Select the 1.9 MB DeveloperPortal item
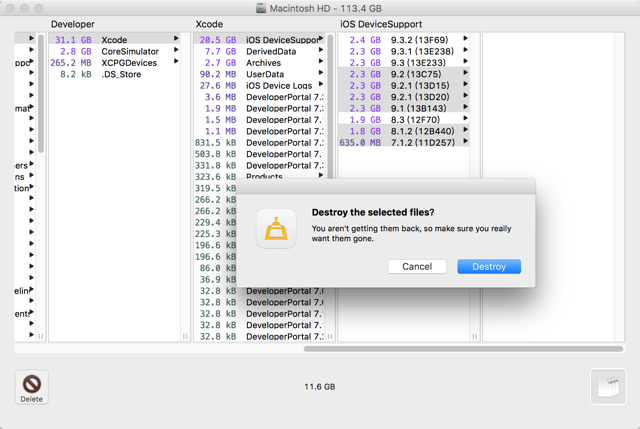The image size is (640, 429). click(x=259, y=108)
